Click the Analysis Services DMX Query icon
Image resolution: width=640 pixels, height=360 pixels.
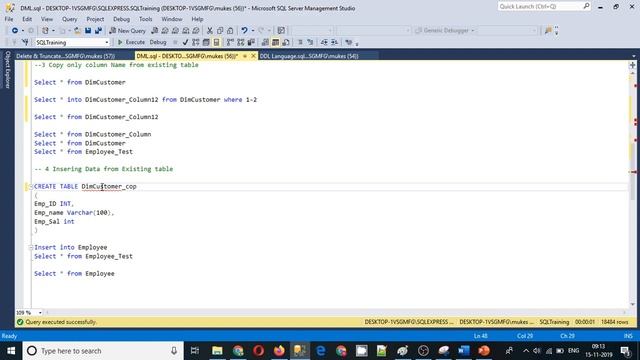coord(175,31)
